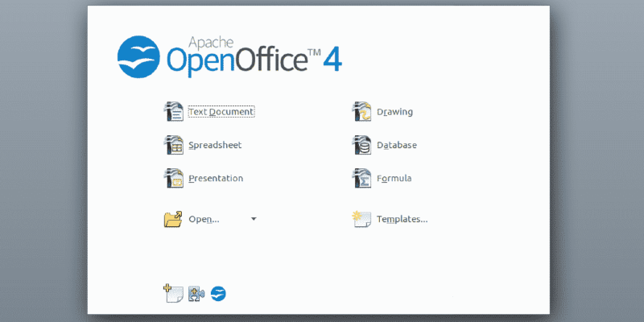
Task: Click the yellow Open folder icon
Action: pyautogui.click(x=173, y=219)
